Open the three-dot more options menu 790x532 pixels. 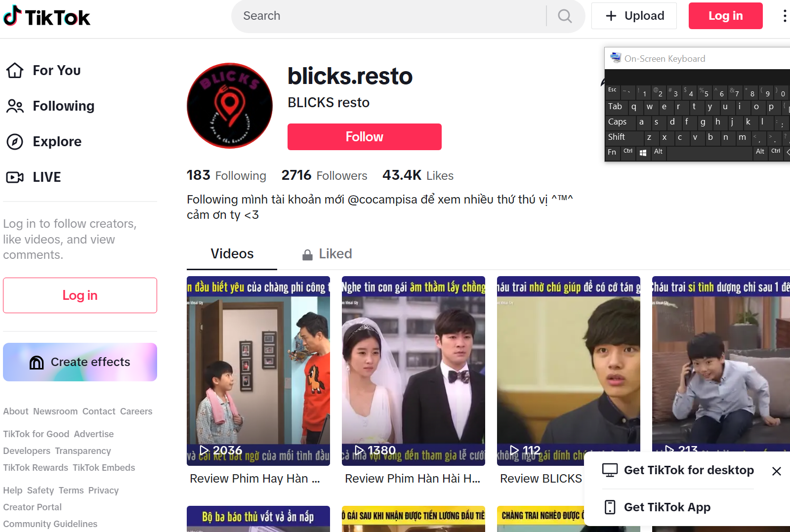coord(784,16)
